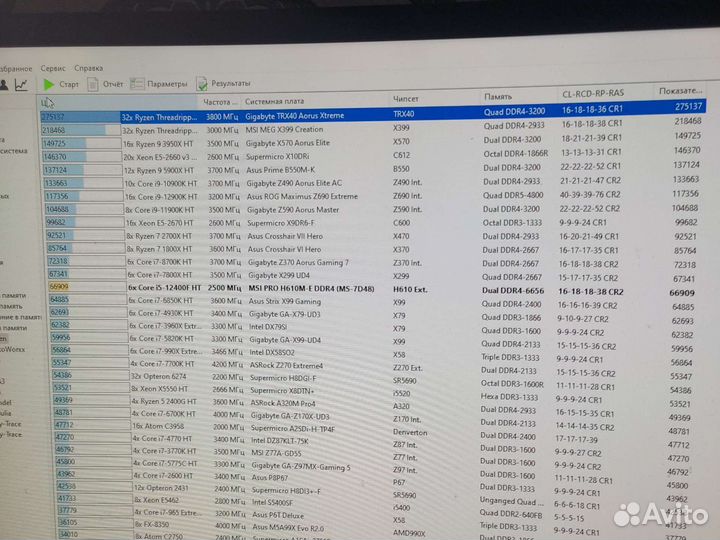Click the Результаты button label
720x540 pixels.
[x=231, y=83]
